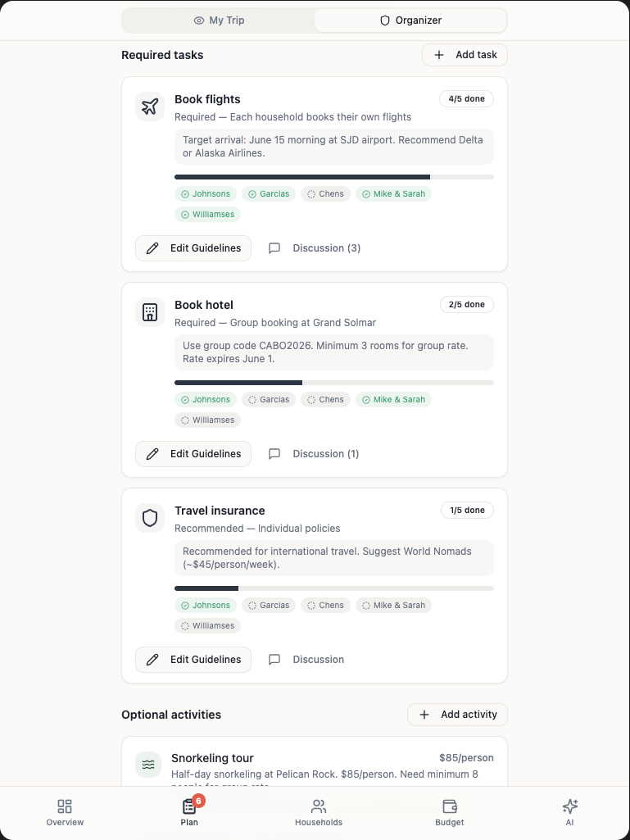Toggle Garcias status under Book hotel
The height and width of the screenshot is (840, 630).
pos(269,400)
